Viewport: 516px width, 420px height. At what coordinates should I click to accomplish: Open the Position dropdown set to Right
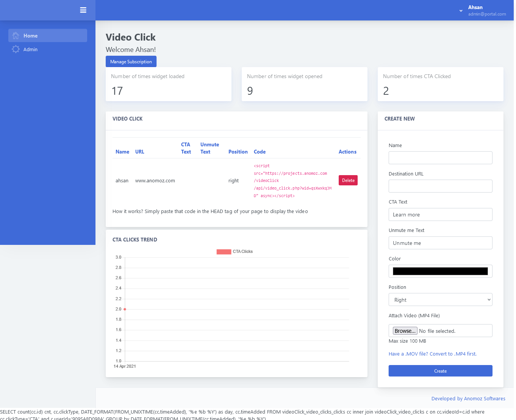[440, 300]
